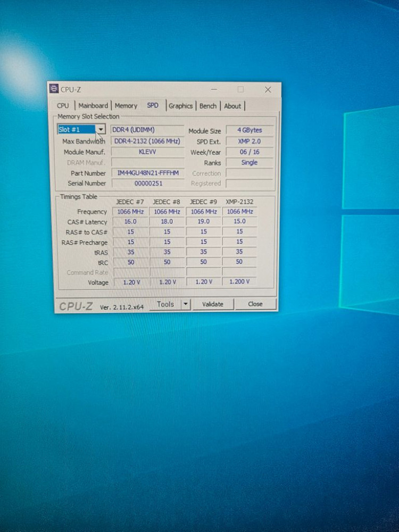Click the XMP-2132 column header
The image size is (399, 532).
239,202
